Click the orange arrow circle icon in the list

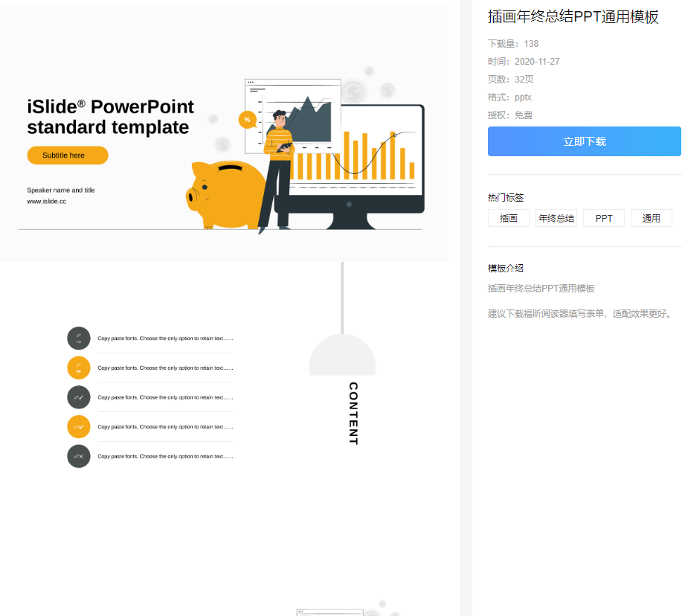(78, 368)
